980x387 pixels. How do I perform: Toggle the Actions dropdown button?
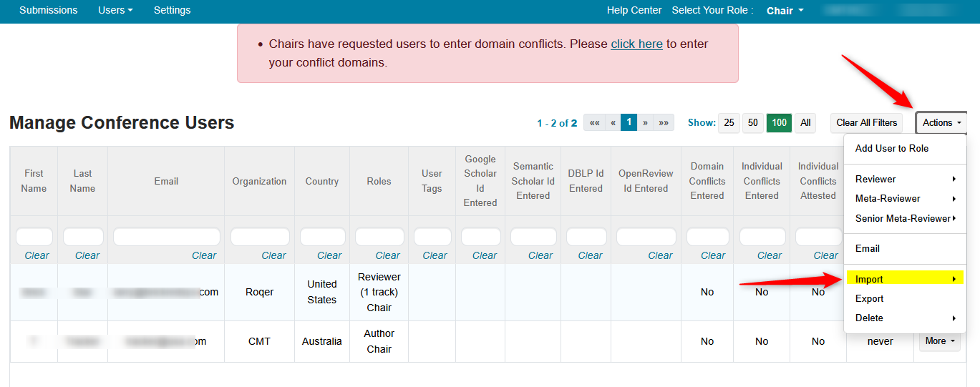point(941,123)
